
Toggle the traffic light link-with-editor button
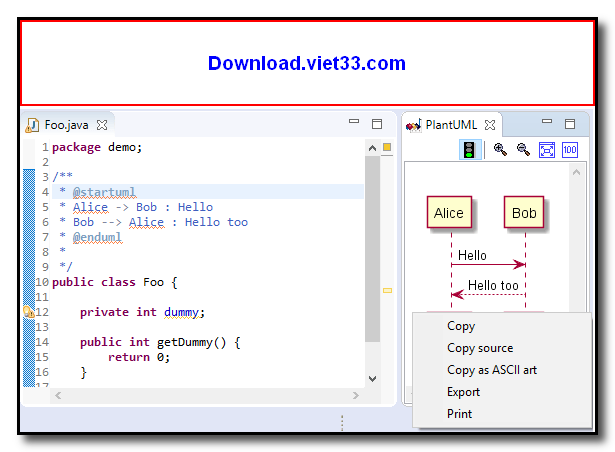point(467,150)
